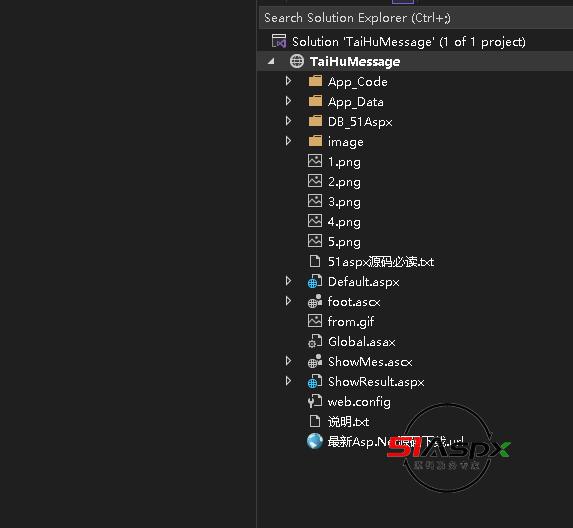This screenshot has height=528, width=573.
Task: Collapse the TaiHuMessage project node
Action: (271, 61)
